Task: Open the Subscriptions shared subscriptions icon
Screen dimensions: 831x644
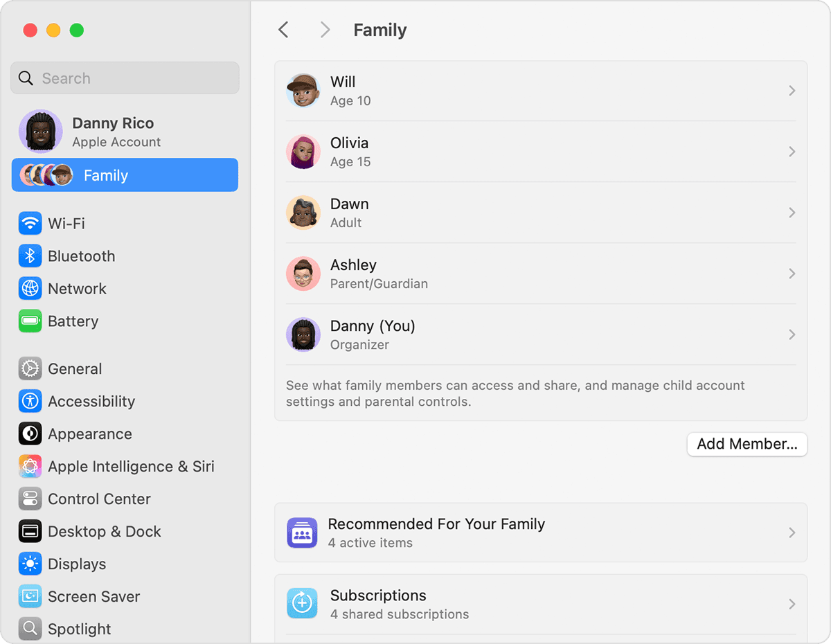Action: [x=302, y=602]
